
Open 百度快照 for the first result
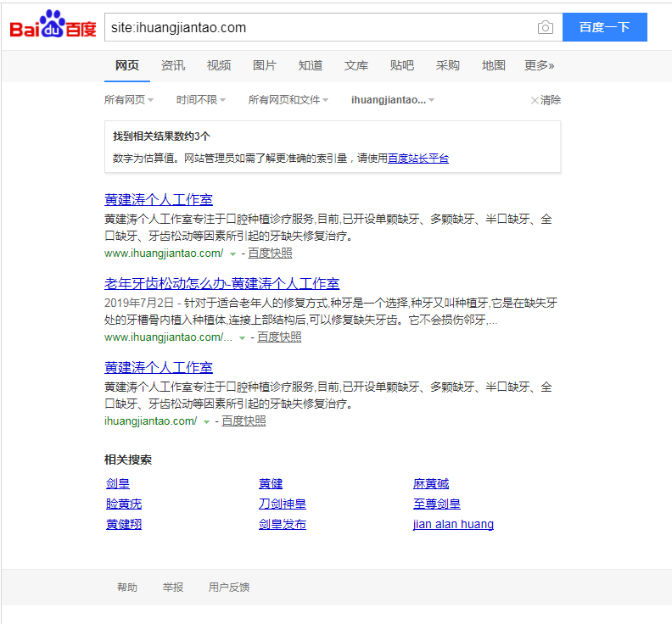coord(270,253)
